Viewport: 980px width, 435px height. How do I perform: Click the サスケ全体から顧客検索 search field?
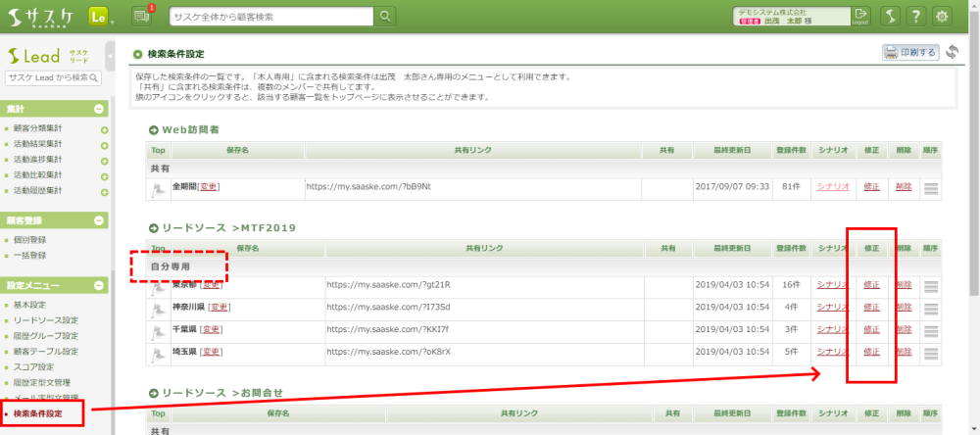(x=271, y=17)
